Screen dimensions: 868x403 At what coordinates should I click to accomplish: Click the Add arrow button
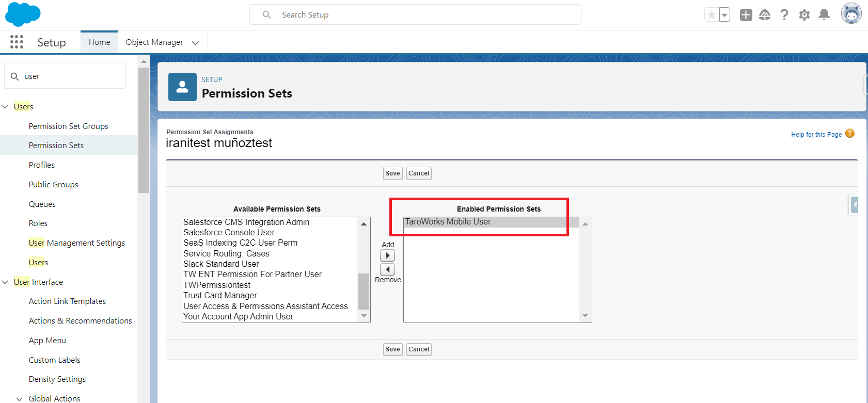[387, 255]
